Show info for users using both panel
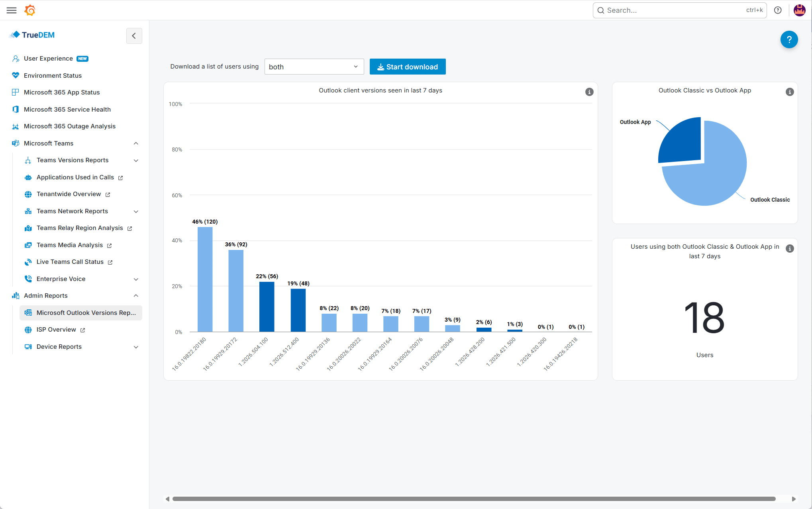The width and height of the screenshot is (812, 509). pyautogui.click(x=790, y=249)
